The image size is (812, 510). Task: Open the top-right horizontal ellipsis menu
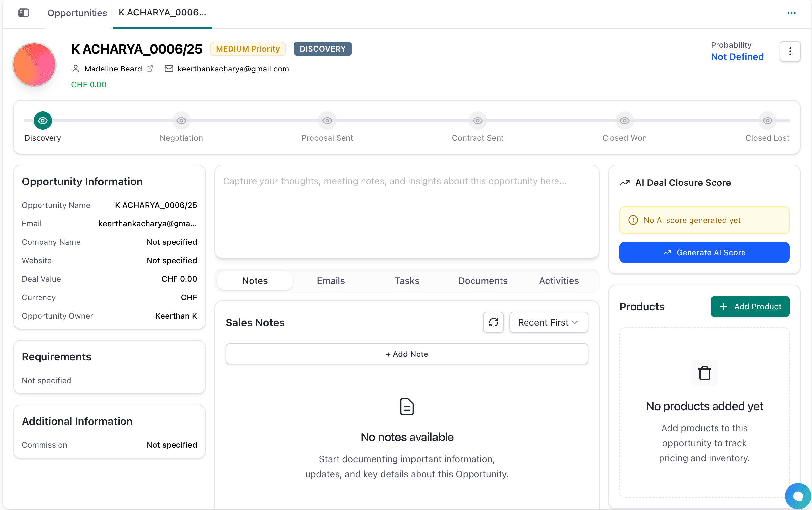tap(791, 13)
